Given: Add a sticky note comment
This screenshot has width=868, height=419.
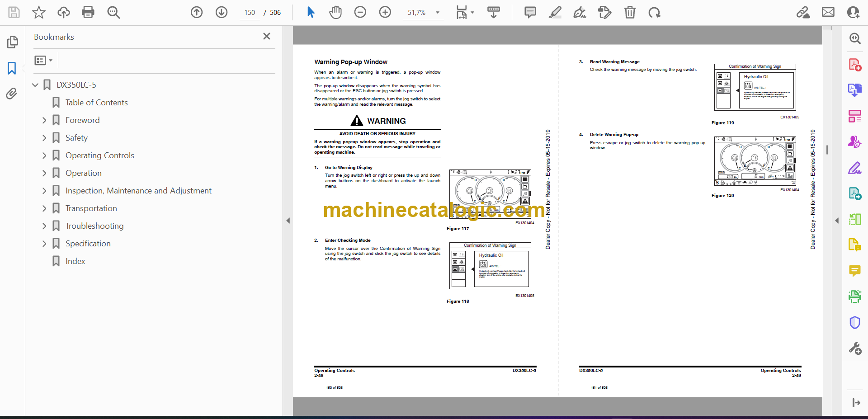Looking at the screenshot, I should [x=530, y=12].
